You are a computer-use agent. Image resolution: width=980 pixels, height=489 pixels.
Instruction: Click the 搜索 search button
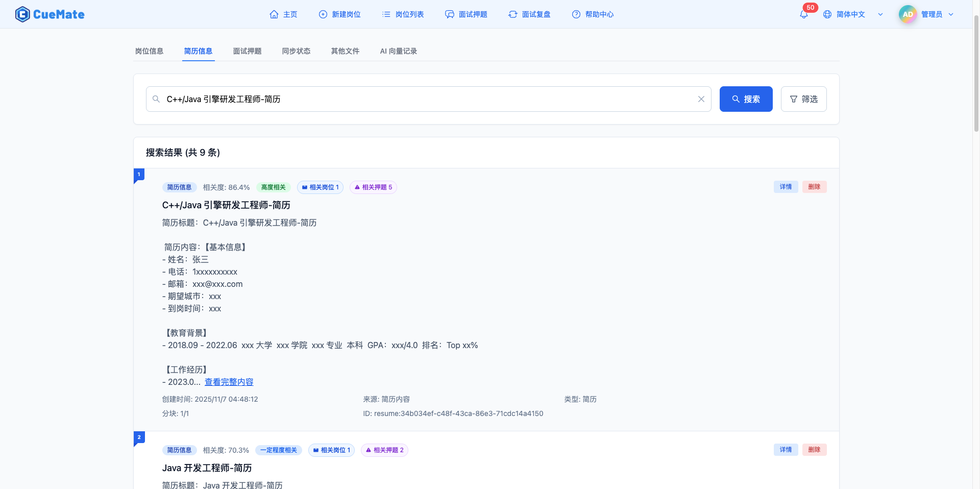(x=746, y=99)
